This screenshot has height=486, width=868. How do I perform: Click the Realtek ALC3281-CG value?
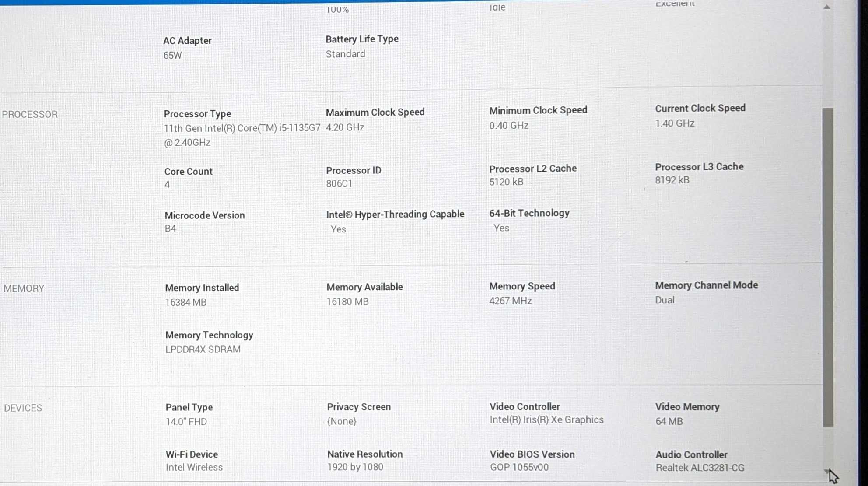click(700, 468)
